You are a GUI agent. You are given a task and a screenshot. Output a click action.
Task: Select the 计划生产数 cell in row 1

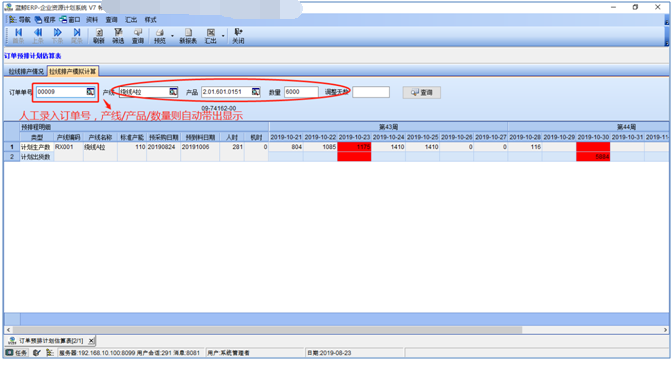pyautogui.click(x=37, y=147)
